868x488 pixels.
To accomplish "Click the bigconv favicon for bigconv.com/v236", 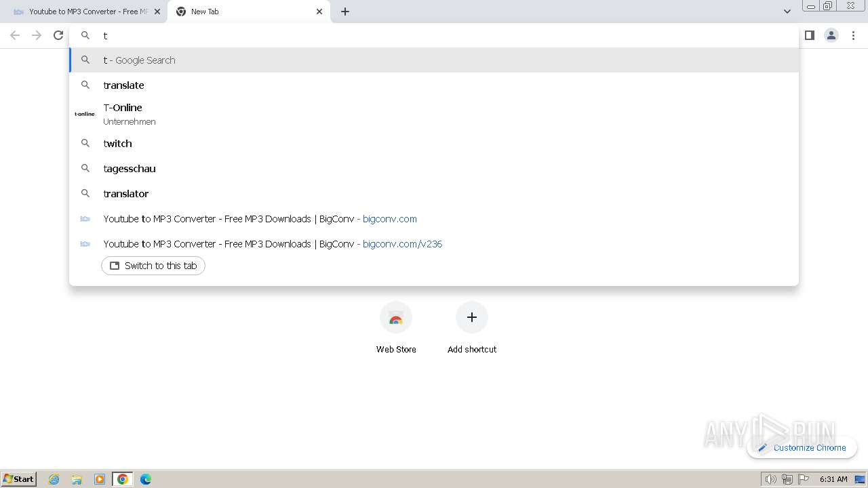I will tap(85, 243).
